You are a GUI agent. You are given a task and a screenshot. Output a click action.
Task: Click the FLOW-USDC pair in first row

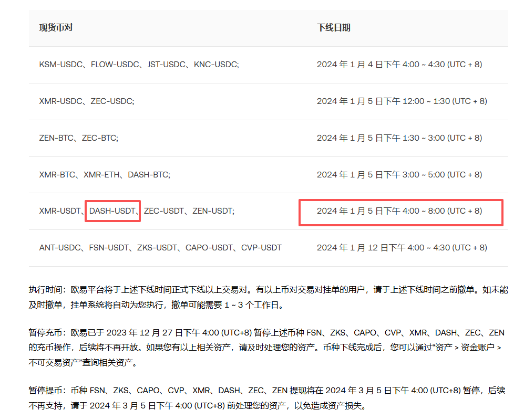click(116, 65)
